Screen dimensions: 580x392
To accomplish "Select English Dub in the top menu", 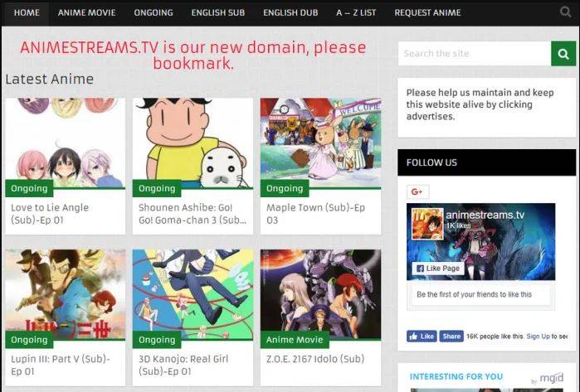I will (x=290, y=13).
